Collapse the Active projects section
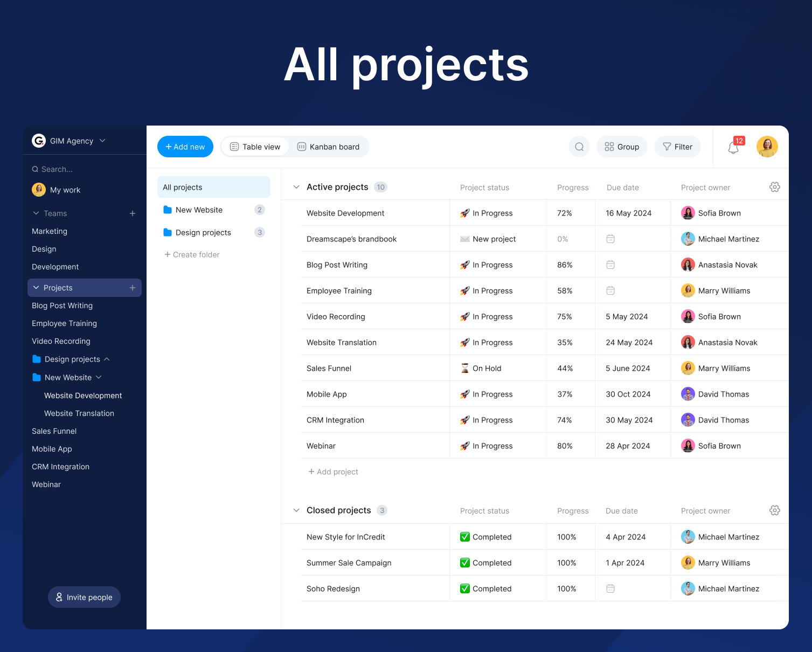 [x=296, y=187]
